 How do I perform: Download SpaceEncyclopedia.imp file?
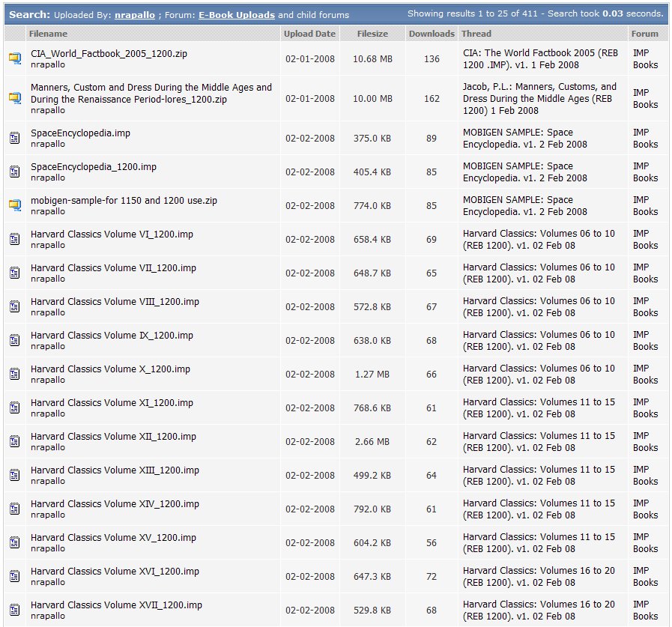[80, 133]
